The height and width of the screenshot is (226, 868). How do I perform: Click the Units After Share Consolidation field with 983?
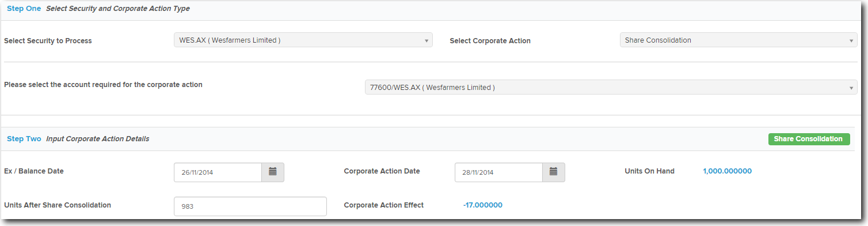tap(250, 206)
